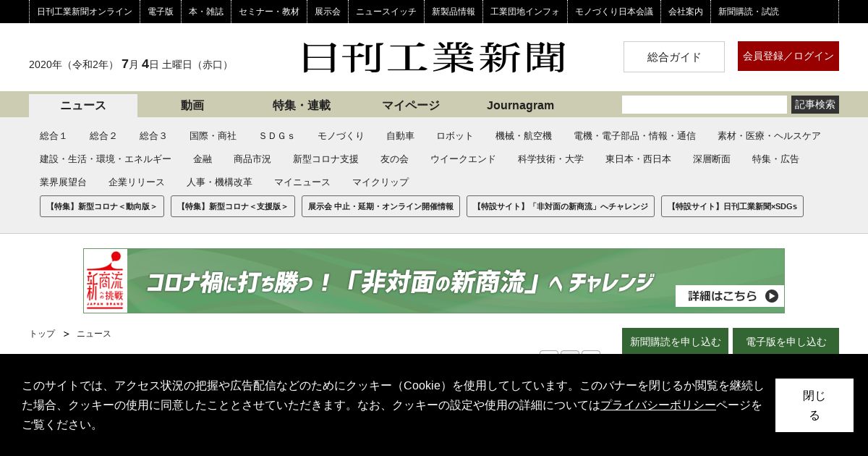Open 新聞購読・試読 top bar link

pyautogui.click(x=749, y=12)
